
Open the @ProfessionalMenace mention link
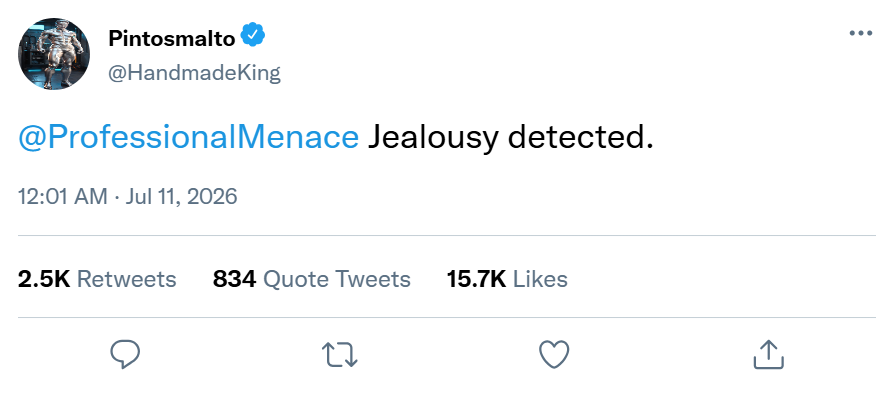coord(189,138)
